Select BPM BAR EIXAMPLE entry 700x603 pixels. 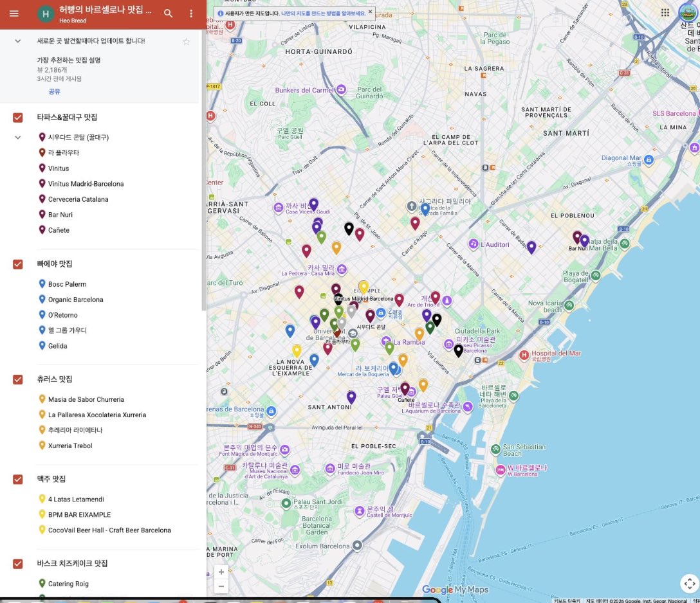point(80,515)
